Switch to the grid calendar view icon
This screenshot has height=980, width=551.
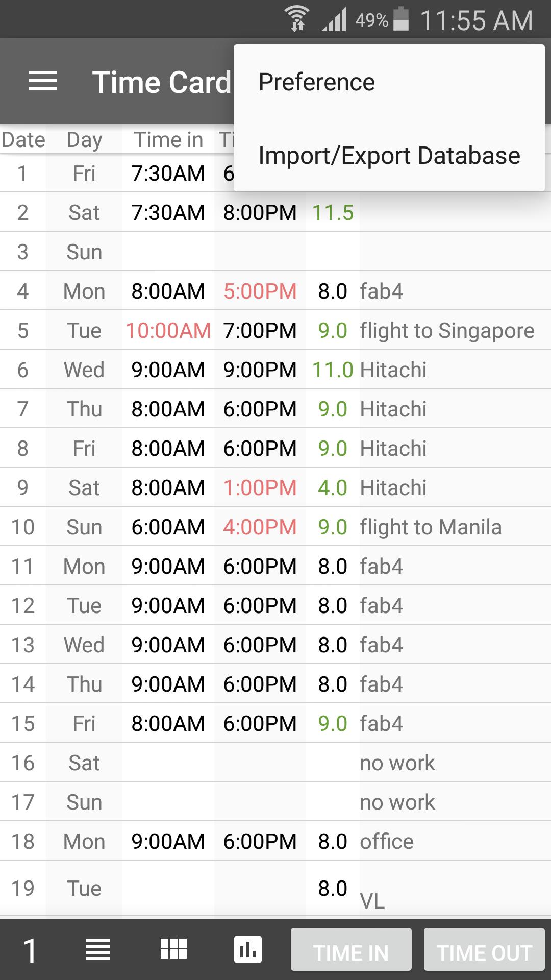[x=173, y=950]
